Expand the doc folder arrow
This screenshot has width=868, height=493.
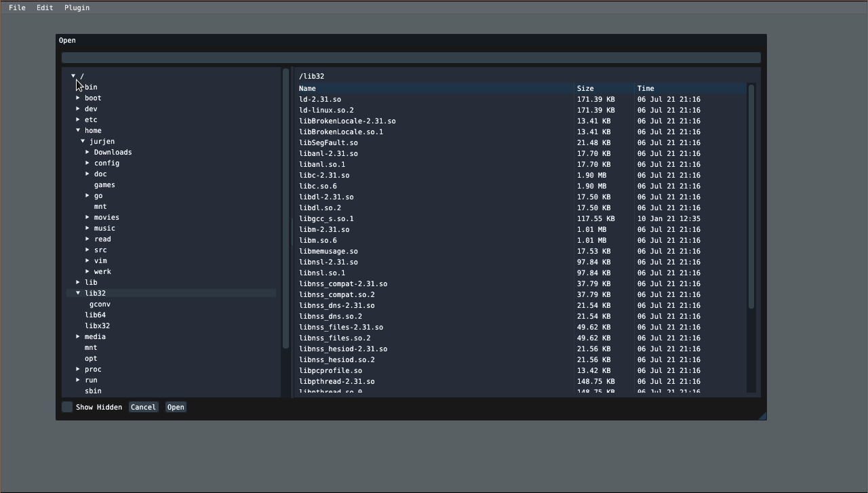(87, 174)
